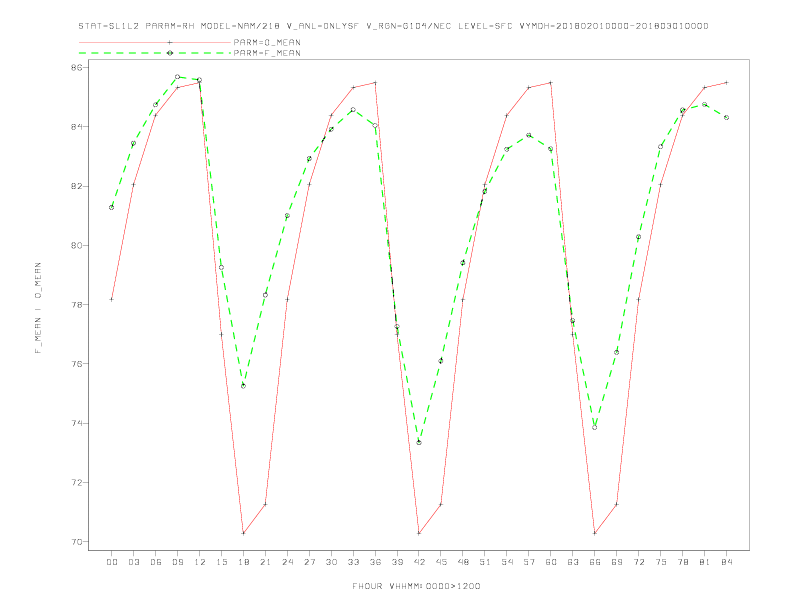Click the O_MEAN plus marker at hour 21
The width and height of the screenshot is (792, 612).
click(x=265, y=504)
